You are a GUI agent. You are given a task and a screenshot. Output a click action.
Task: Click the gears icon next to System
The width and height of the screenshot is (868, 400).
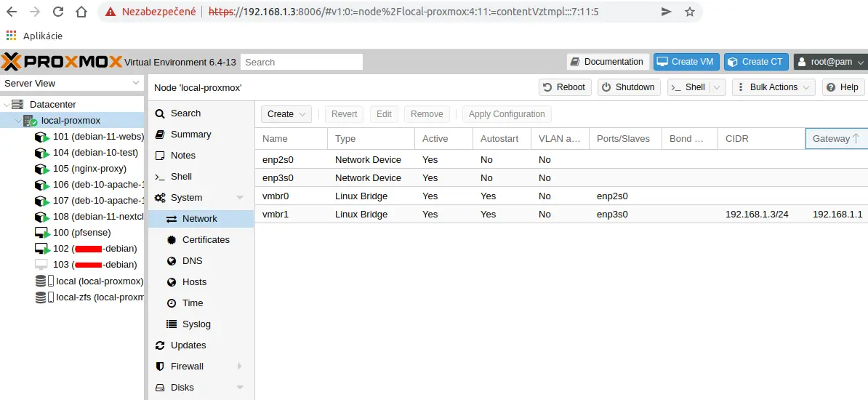coord(160,198)
